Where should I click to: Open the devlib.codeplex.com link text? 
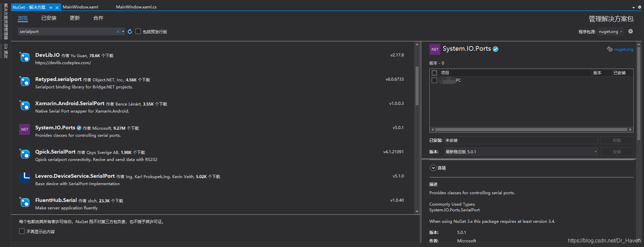[x=63, y=63]
